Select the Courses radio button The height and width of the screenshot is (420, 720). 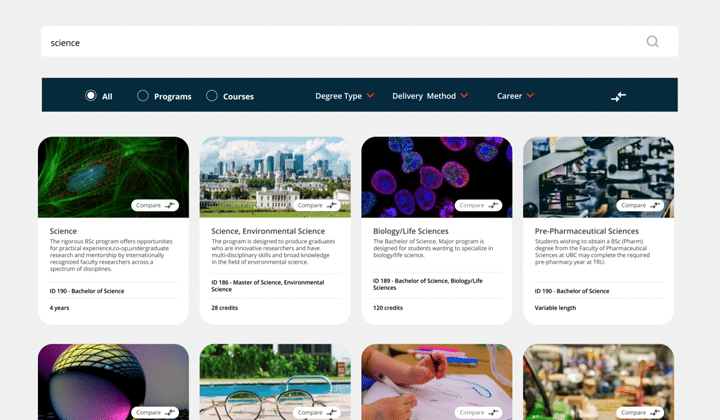coord(212,95)
